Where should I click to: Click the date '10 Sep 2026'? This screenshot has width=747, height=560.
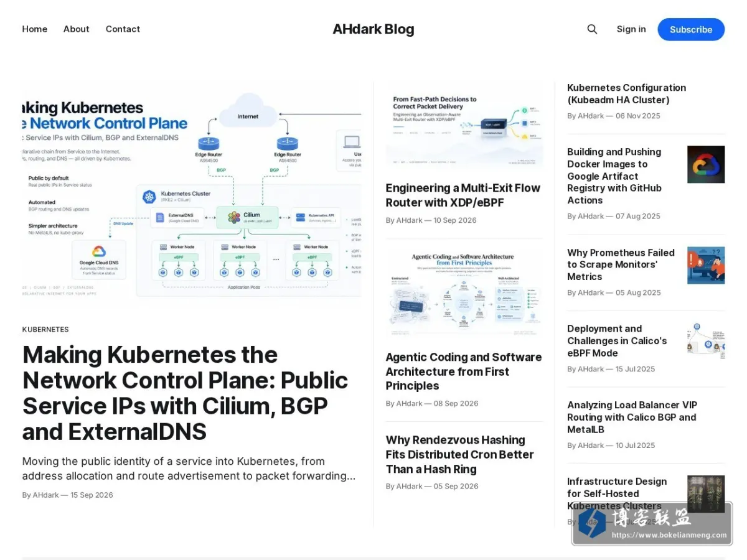[x=455, y=220]
